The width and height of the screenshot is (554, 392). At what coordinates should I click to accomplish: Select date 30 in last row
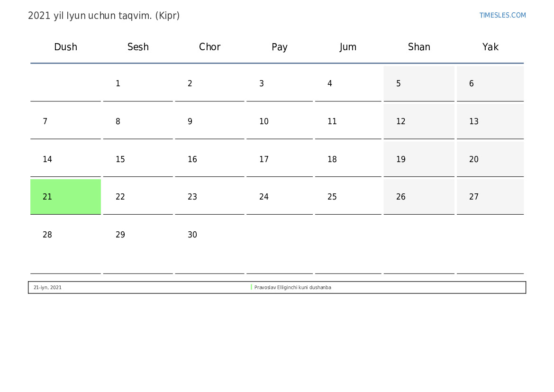tap(209, 235)
